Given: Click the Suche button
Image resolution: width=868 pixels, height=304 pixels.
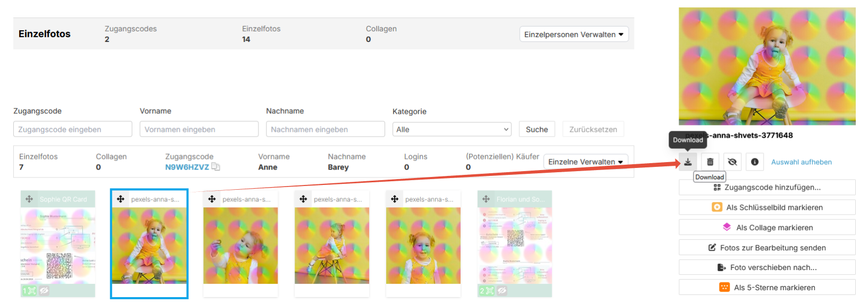Looking at the screenshot, I should tap(537, 129).
